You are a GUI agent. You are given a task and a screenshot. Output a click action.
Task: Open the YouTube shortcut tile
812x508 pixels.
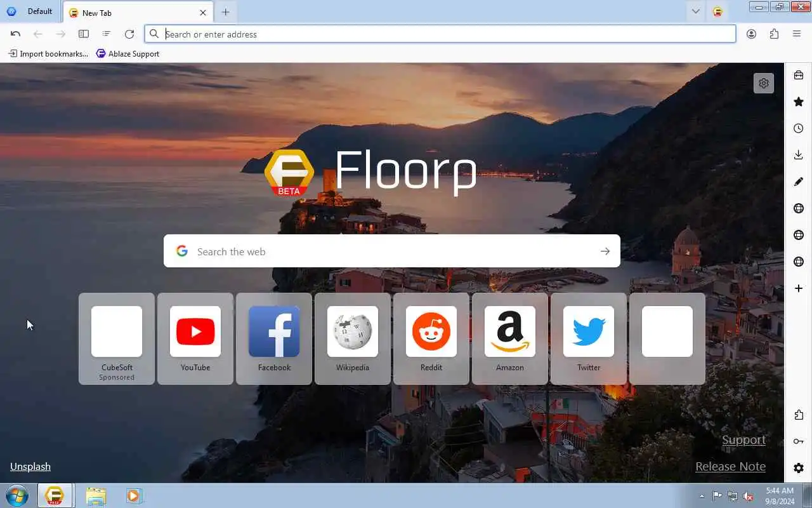tap(195, 338)
